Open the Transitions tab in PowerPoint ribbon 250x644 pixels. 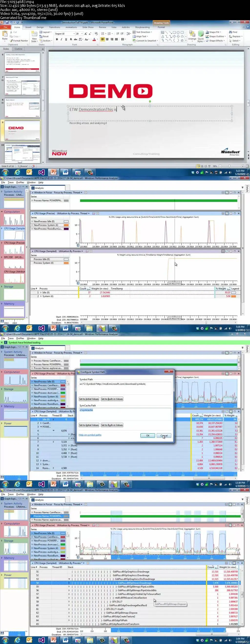pos(55,27)
